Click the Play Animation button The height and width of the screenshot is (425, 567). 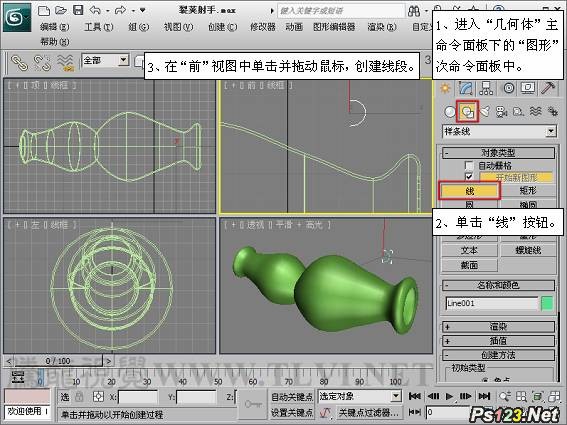coord(449,397)
